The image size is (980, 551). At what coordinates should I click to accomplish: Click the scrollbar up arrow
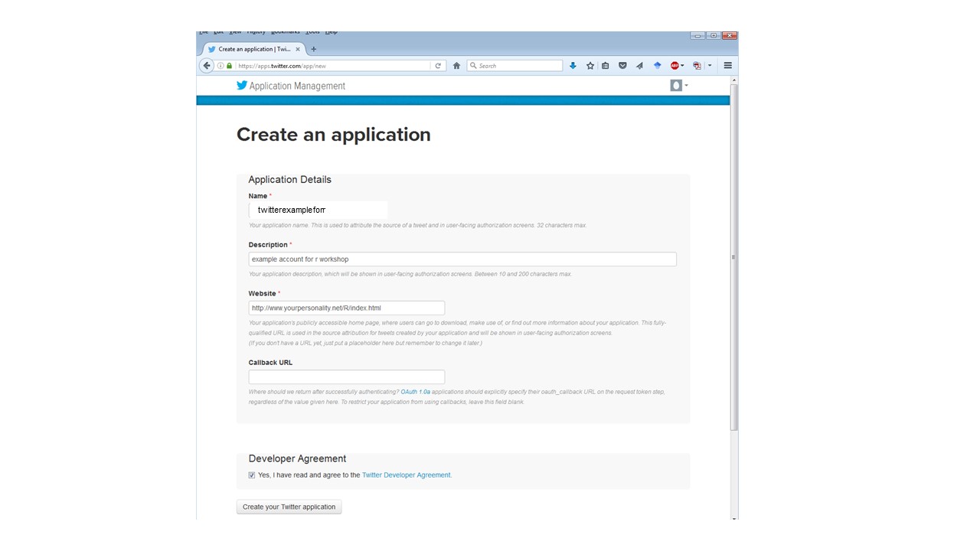click(734, 80)
